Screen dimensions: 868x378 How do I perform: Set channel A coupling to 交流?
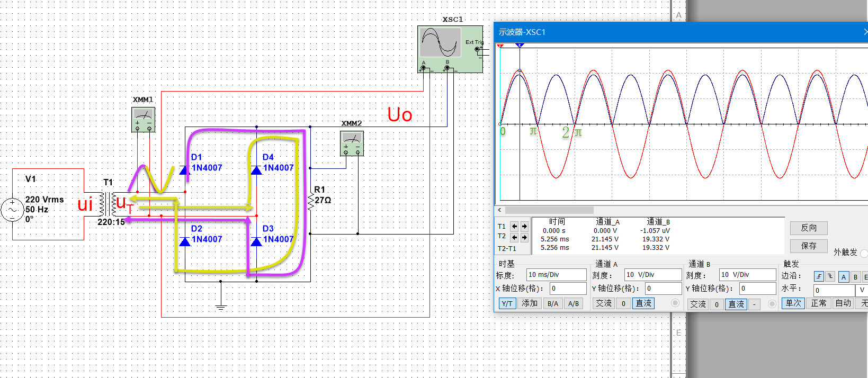click(x=603, y=303)
